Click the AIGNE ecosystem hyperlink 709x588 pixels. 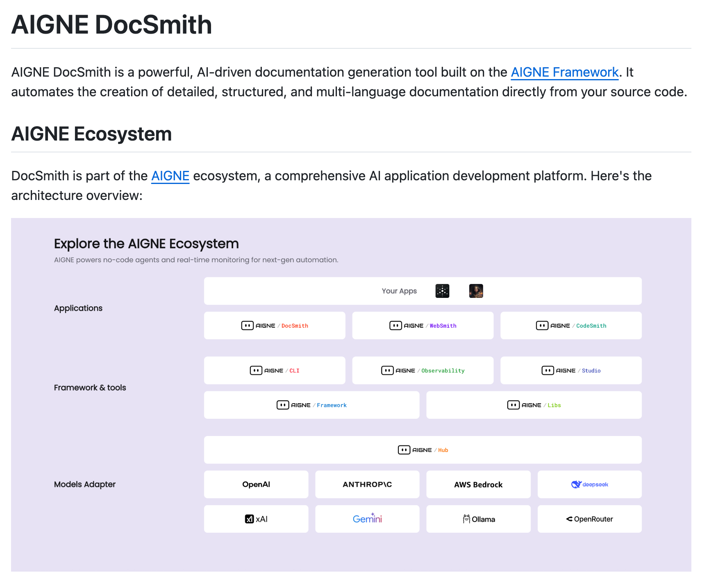tap(170, 176)
